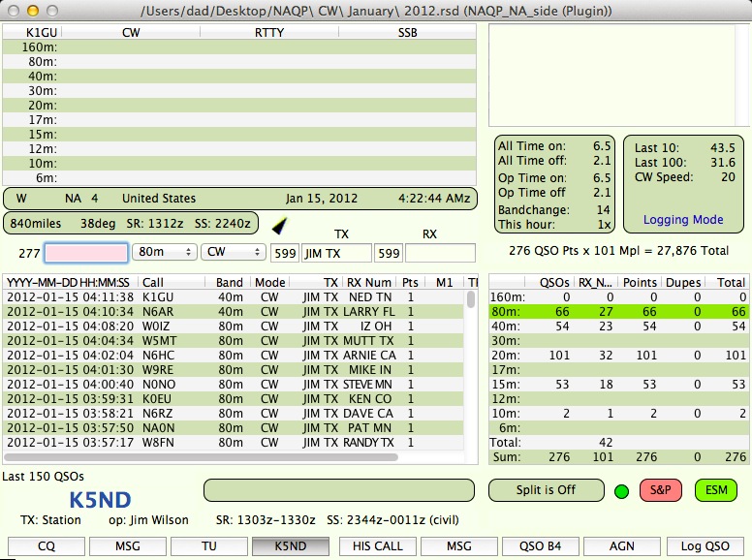Image resolution: width=752 pixels, height=560 pixels.
Task: Click the sent RST 599 field
Action: tap(285, 253)
